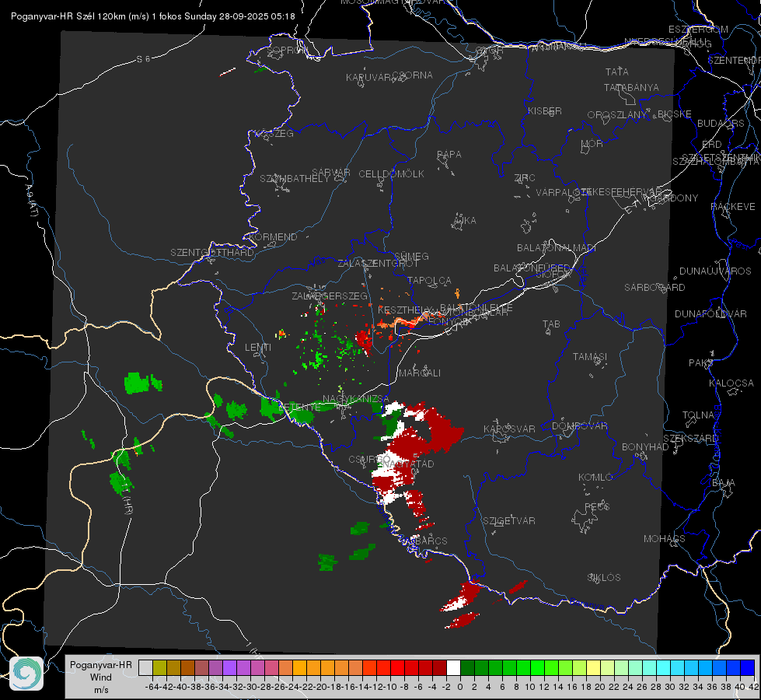Select the BARCS label
Viewport: 761px width, 700px height.
(x=431, y=541)
